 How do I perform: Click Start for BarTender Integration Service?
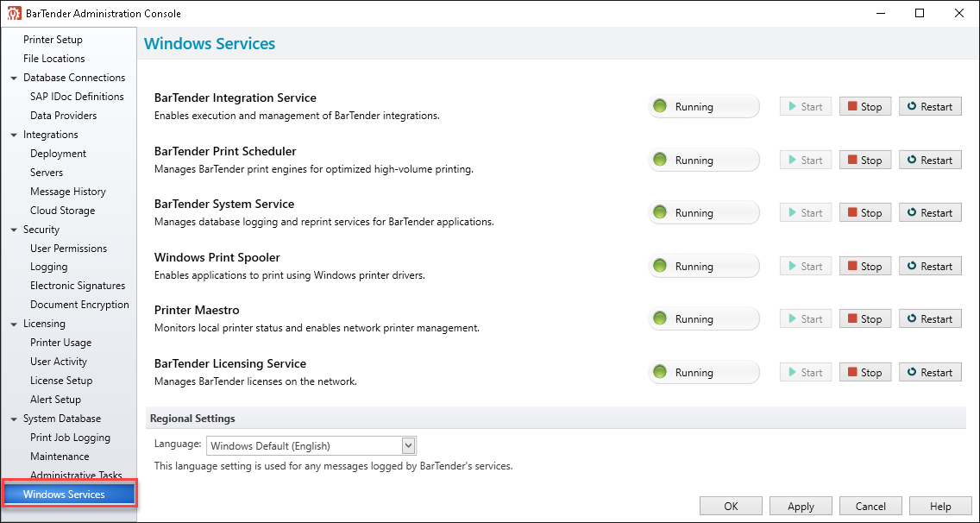806,106
